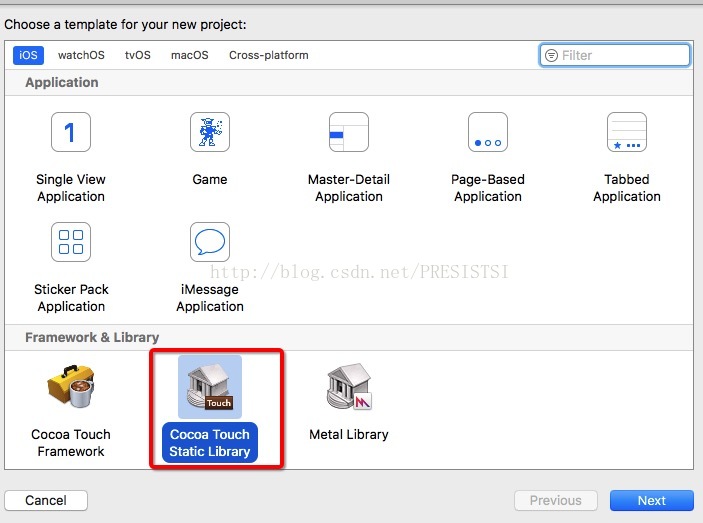Click the 'Metal Library' label
703x523 pixels.
(x=349, y=434)
